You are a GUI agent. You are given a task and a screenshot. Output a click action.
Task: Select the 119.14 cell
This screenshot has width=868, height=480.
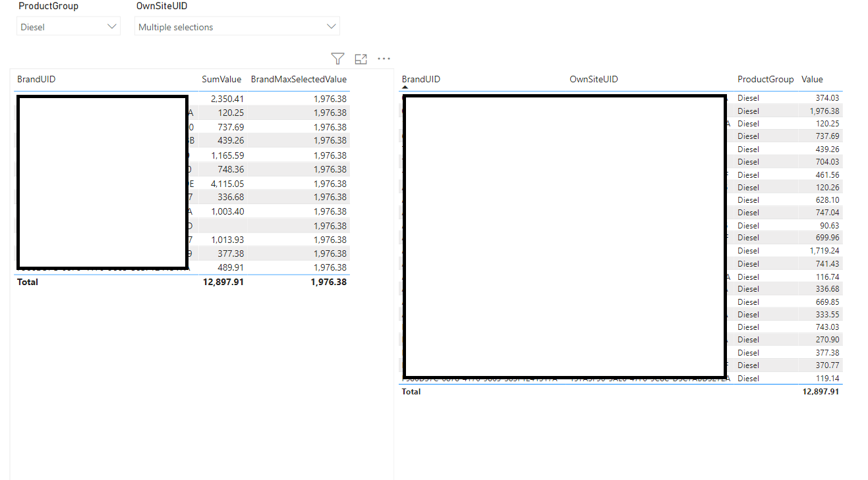click(x=827, y=379)
